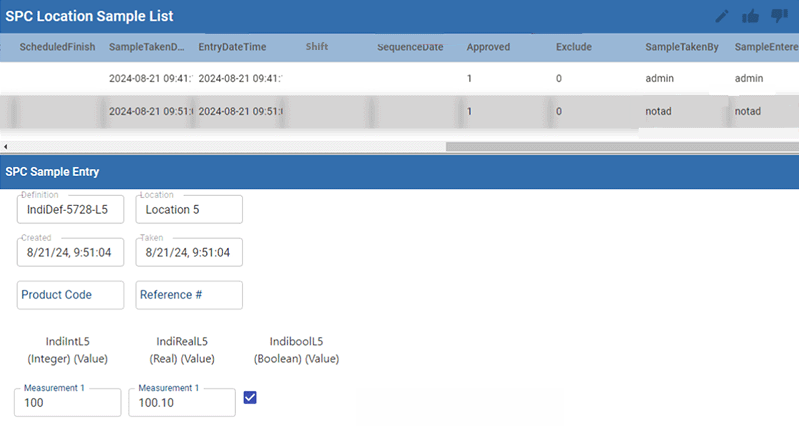Click the Created date-time field
The image size is (799, 426).
pyautogui.click(x=70, y=253)
